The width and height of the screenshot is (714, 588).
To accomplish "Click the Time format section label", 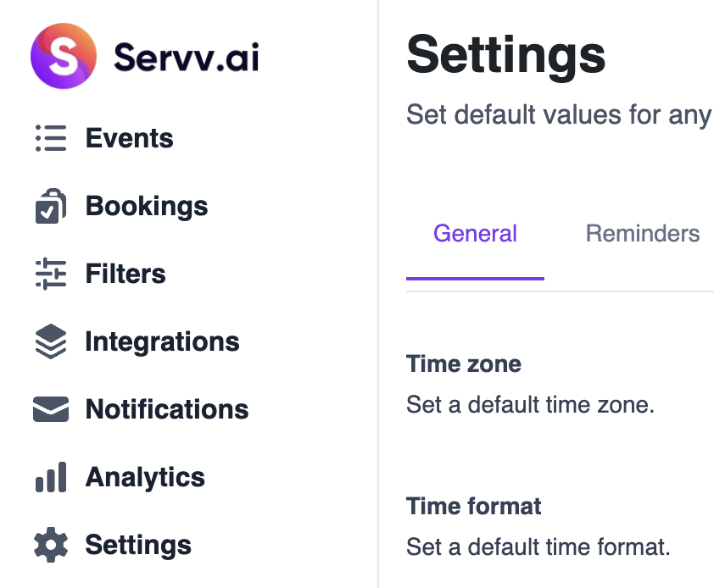I will coord(473,506).
